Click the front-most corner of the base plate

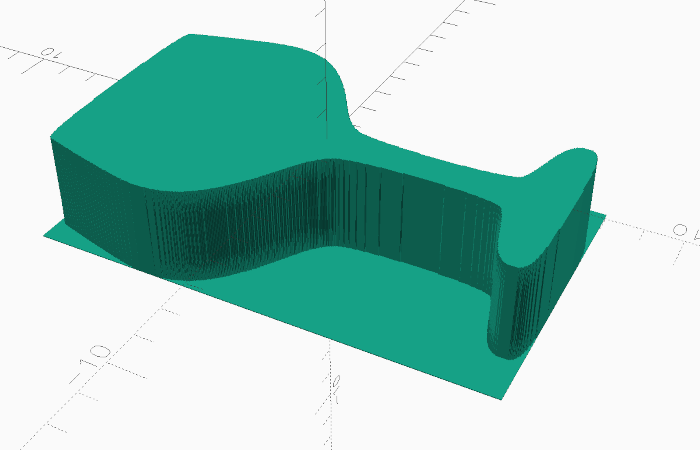pos(500,398)
